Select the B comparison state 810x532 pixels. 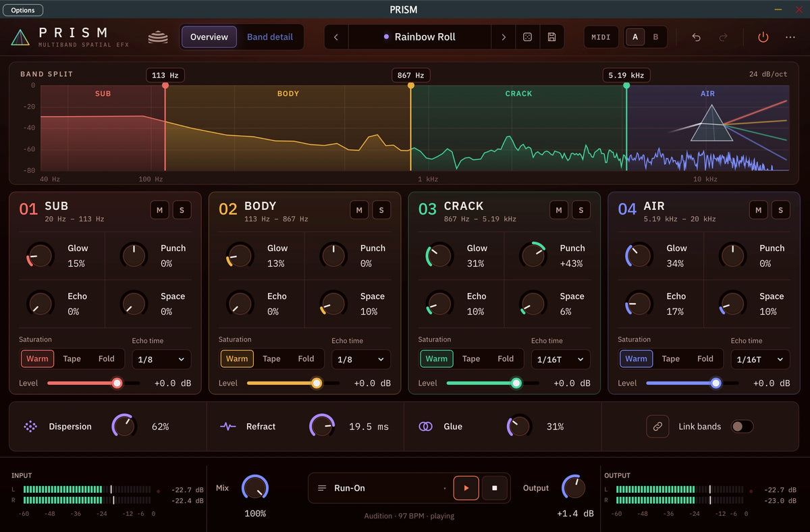pos(655,37)
